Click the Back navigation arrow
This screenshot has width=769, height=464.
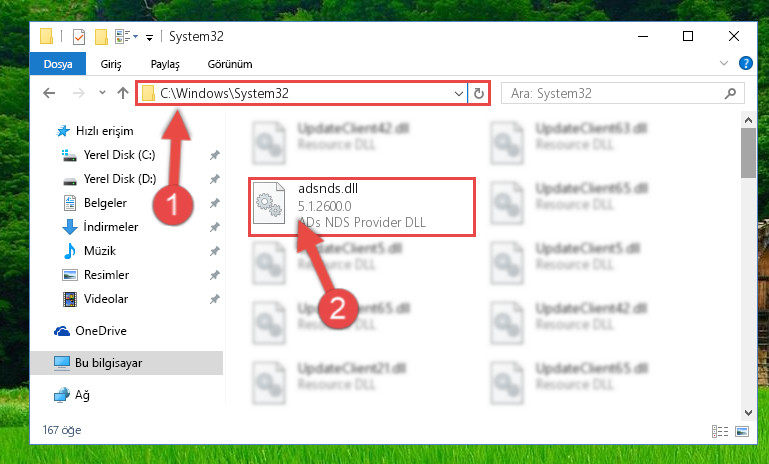coord(49,93)
